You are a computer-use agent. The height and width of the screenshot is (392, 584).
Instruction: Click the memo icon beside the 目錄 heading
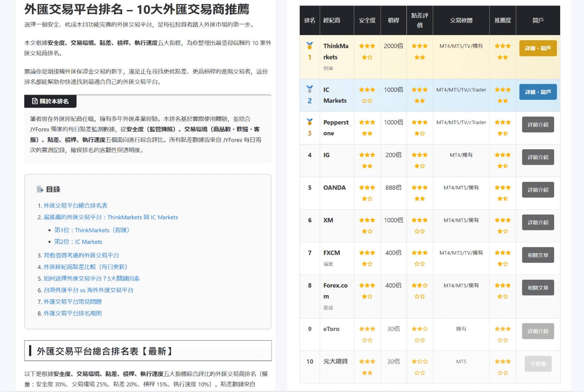pyautogui.click(x=40, y=189)
